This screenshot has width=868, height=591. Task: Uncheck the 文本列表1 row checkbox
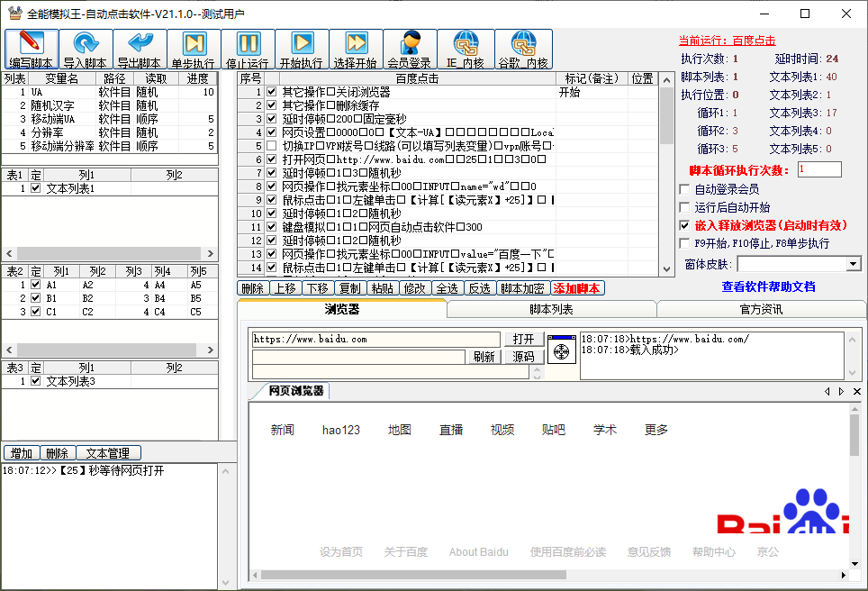pos(36,188)
